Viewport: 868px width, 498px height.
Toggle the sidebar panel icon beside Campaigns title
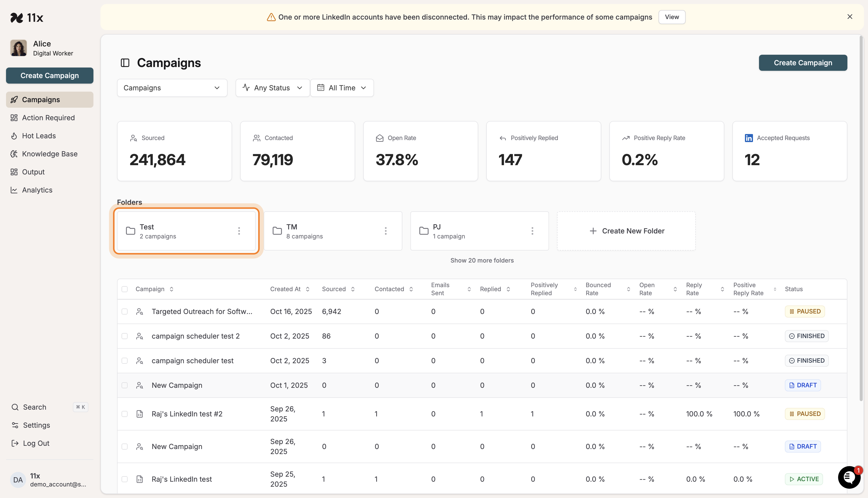[125, 63]
